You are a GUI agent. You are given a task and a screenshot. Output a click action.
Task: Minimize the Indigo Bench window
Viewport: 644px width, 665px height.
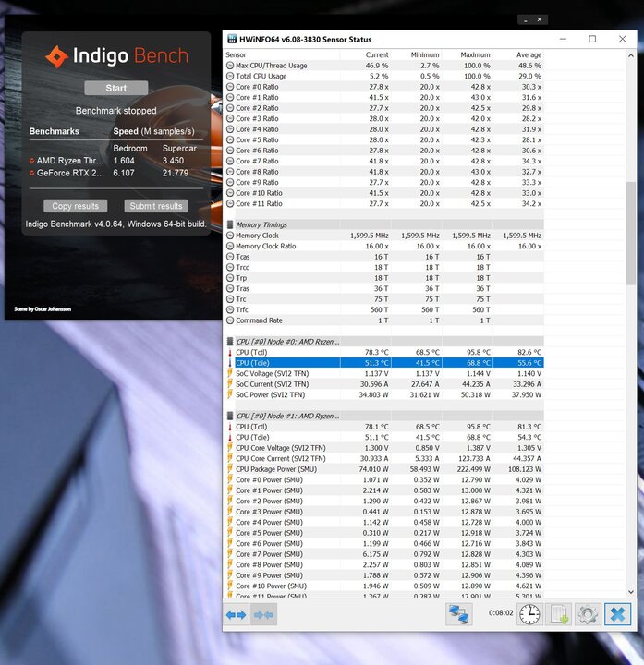[x=526, y=19]
